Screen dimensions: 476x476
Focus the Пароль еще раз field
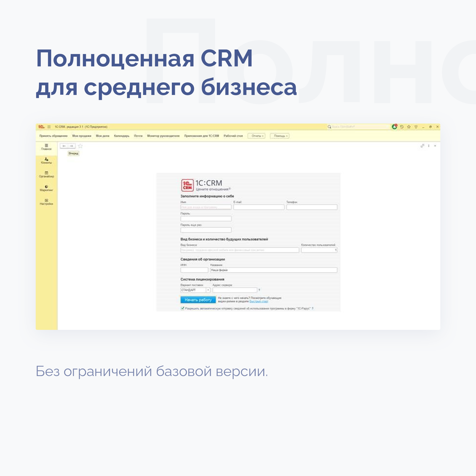coord(206,230)
